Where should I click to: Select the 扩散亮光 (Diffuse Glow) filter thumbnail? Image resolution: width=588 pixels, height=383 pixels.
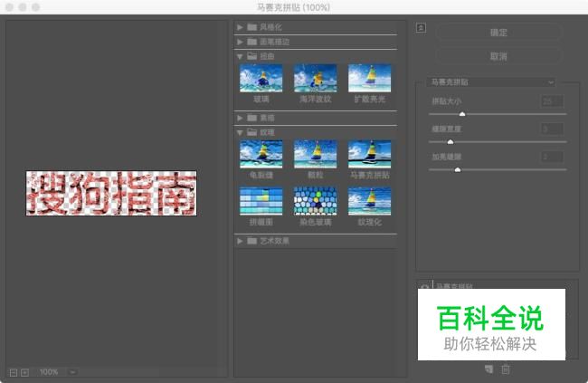point(369,78)
